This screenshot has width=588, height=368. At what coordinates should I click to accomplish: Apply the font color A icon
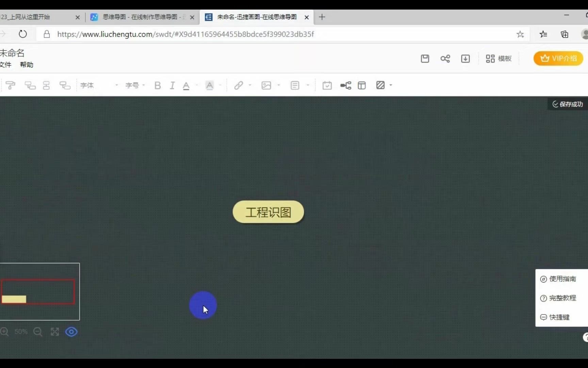pos(186,86)
